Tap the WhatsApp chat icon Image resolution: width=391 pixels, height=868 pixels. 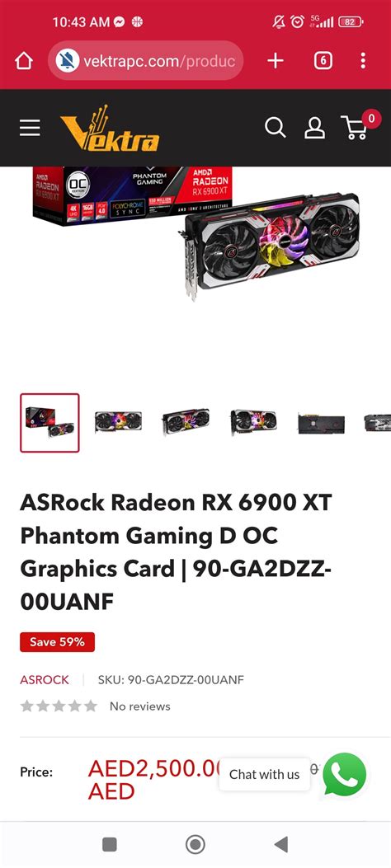point(345,773)
